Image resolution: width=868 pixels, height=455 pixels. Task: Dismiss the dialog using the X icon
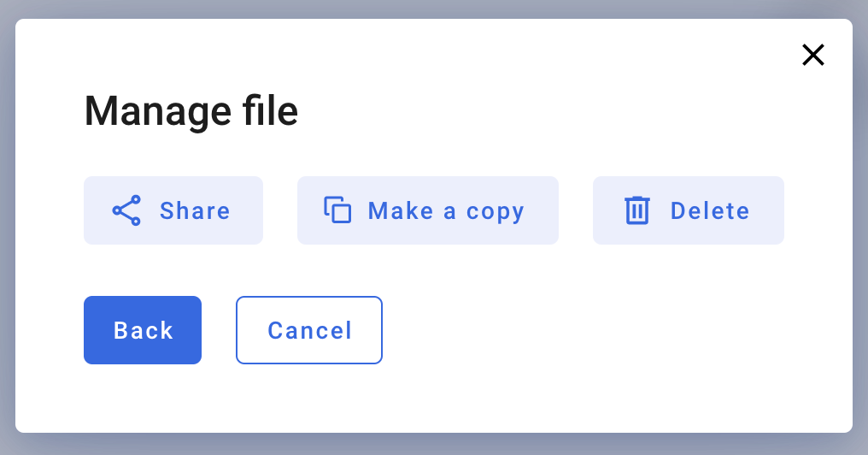pyautogui.click(x=813, y=55)
